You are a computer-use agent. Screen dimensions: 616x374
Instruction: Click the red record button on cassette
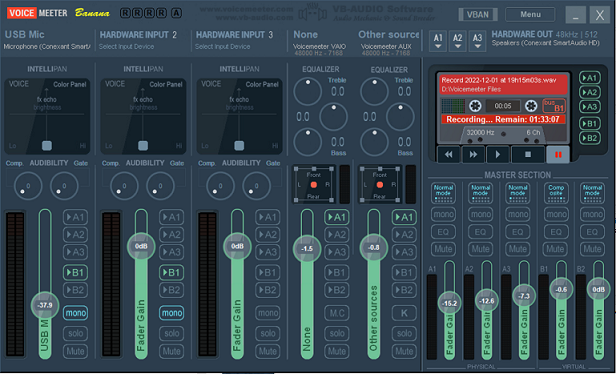558,154
